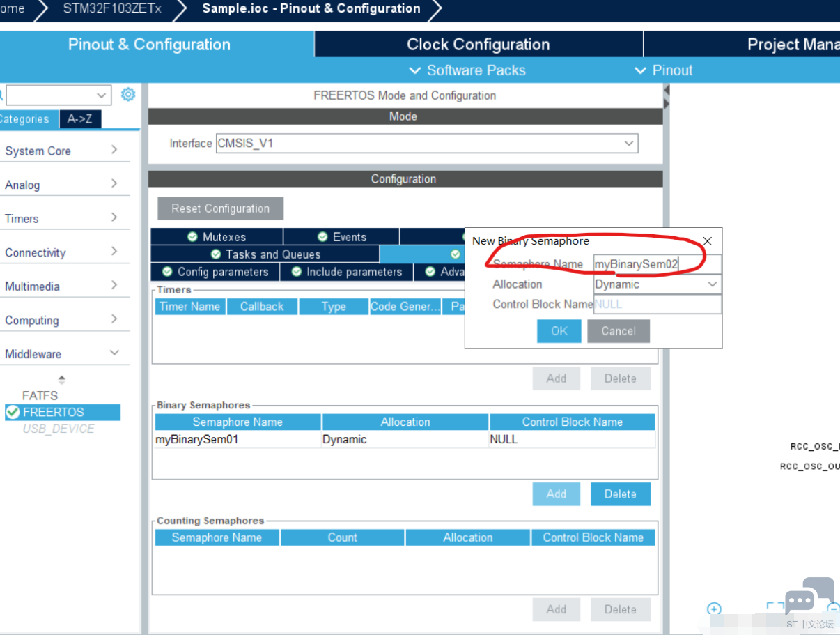Click Cancel in the semaphore dialog
Image resolution: width=840 pixels, height=635 pixels.
coord(619,331)
